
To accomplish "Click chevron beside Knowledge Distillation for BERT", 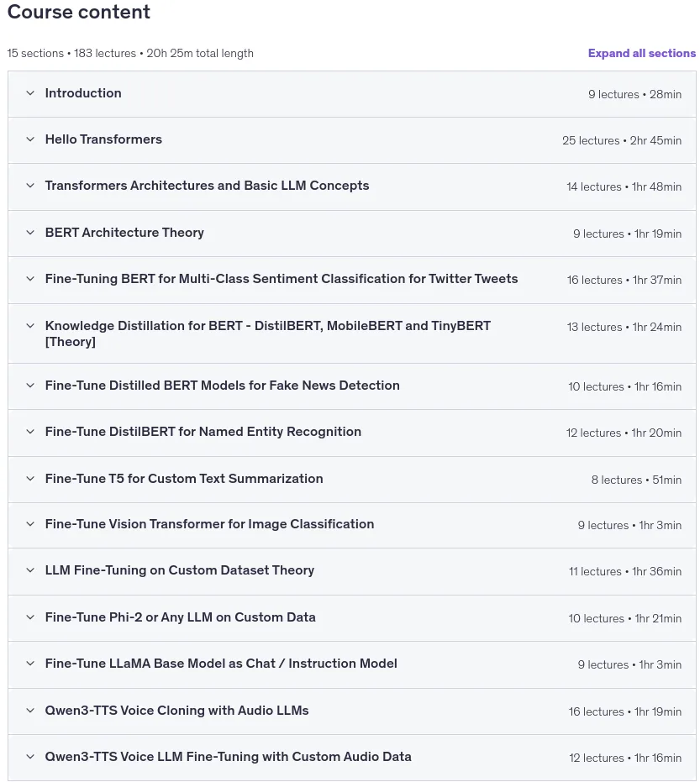I will [x=30, y=326].
